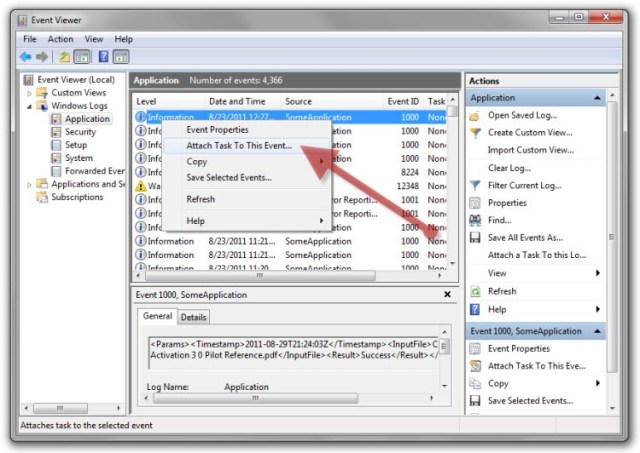Click Save All Events As disk icon
Image resolution: width=640 pixels, height=453 pixels.
[x=475, y=237]
